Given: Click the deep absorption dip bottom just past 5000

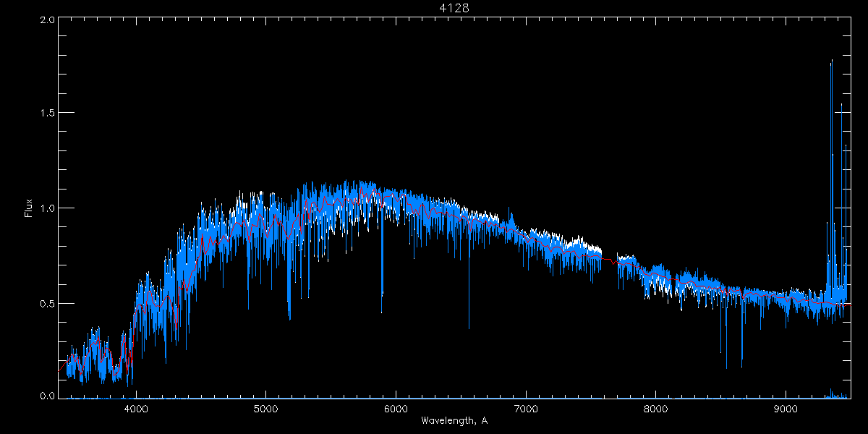Looking at the screenshot, I should tap(289, 318).
